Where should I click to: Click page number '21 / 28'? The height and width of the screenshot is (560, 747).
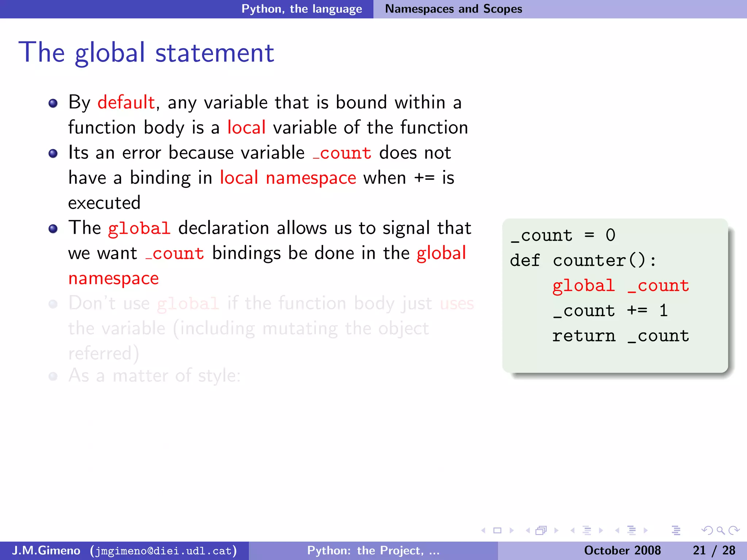714,550
